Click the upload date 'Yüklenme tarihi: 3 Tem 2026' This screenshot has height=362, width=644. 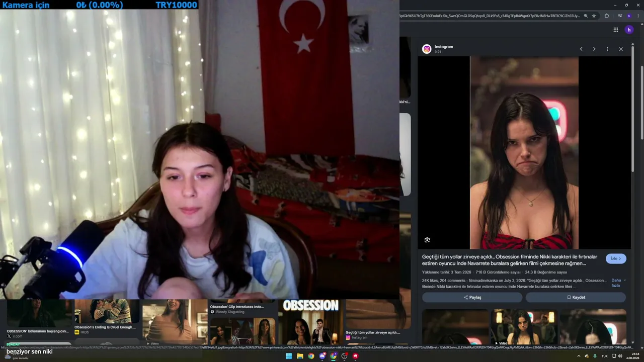point(447,272)
